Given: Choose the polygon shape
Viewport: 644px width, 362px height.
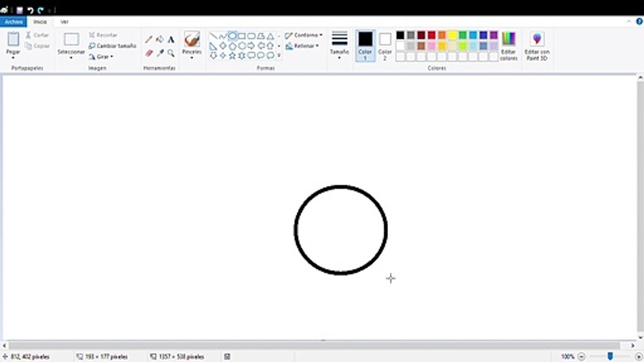Looking at the screenshot, I should tap(261, 36).
